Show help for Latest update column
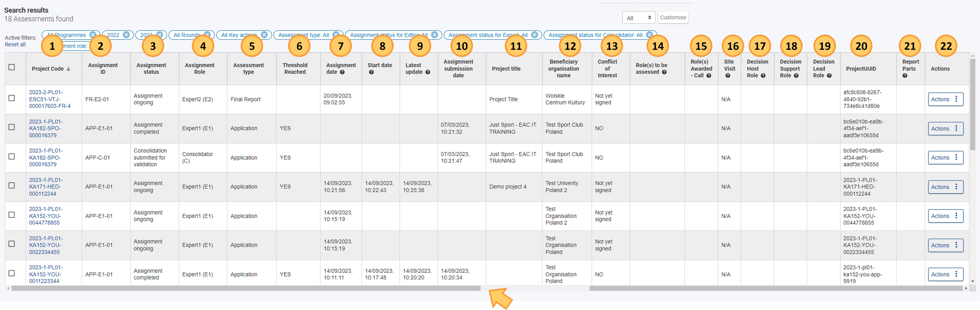 [428, 72]
